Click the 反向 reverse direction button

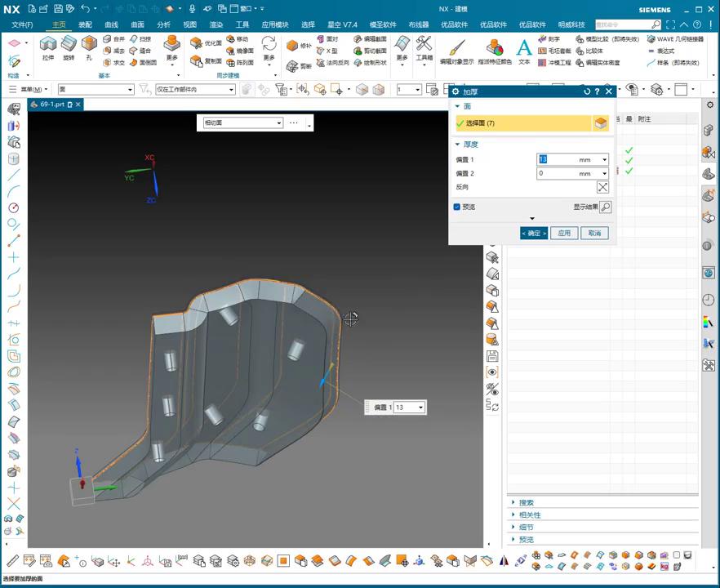coord(602,187)
